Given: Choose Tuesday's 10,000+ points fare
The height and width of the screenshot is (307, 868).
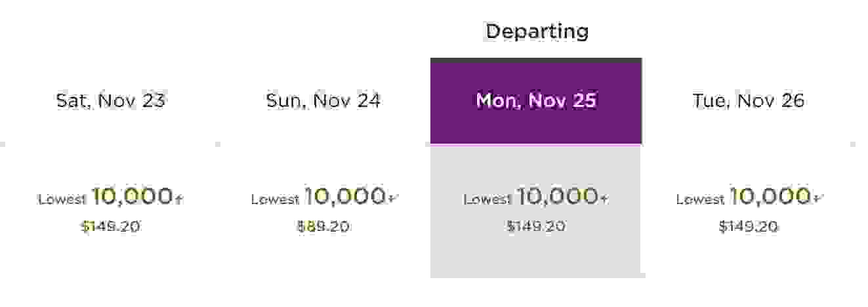Looking at the screenshot, I should pos(775,196).
